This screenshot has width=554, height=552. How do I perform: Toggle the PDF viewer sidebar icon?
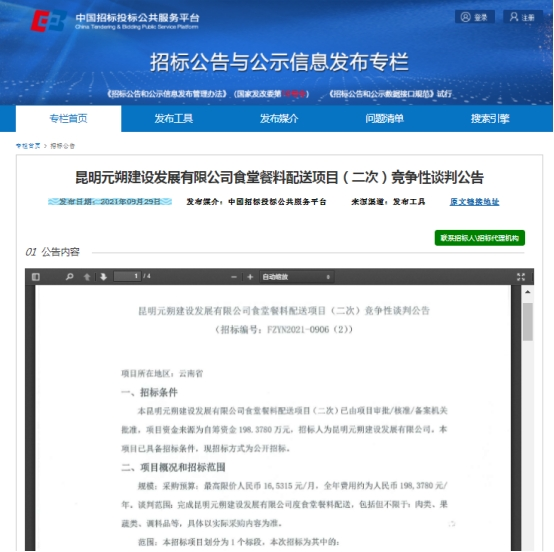pos(36,277)
